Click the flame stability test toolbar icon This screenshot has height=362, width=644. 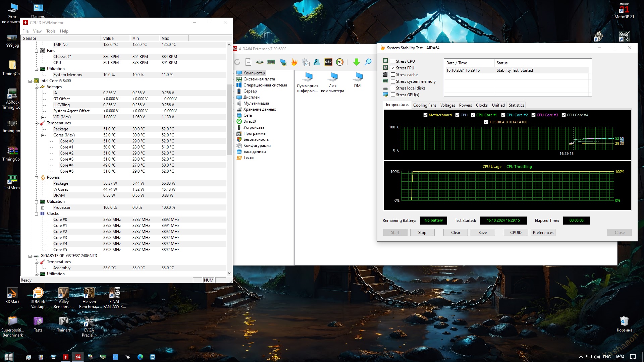[x=294, y=62]
